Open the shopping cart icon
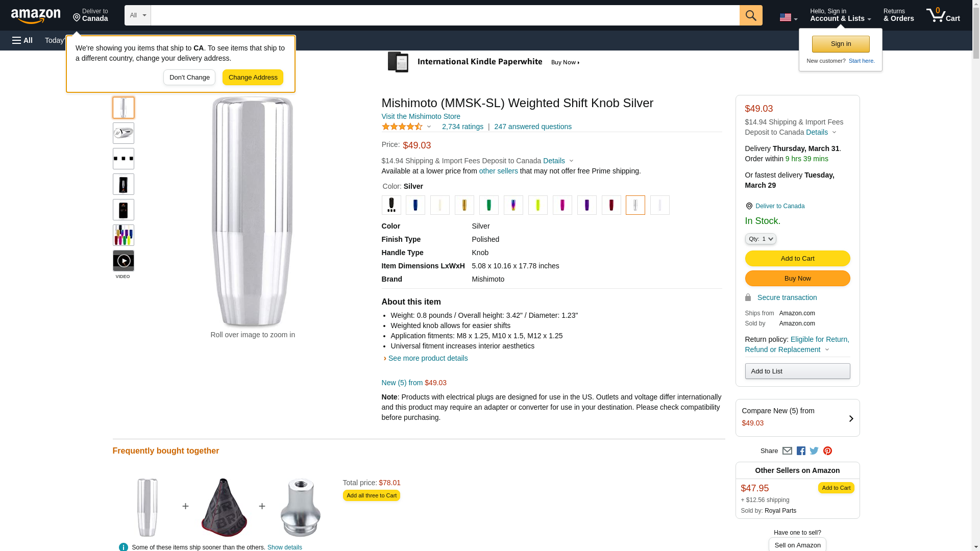980x551 pixels. pos(943,15)
